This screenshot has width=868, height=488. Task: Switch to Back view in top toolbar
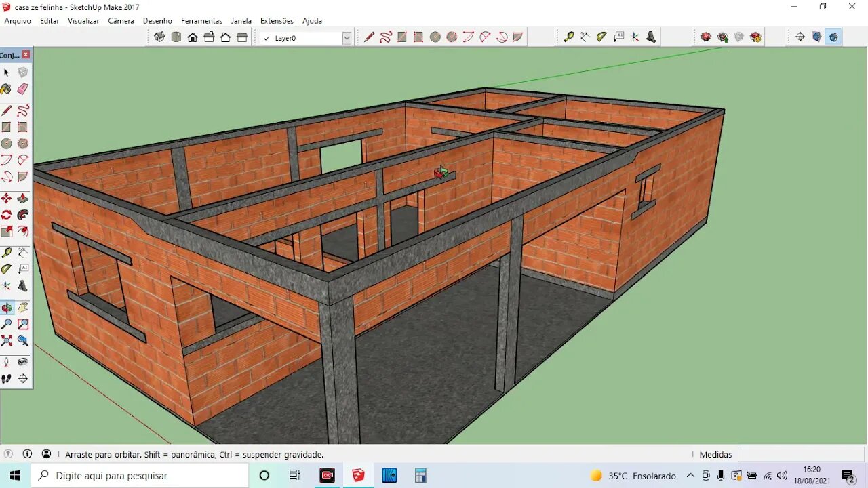226,37
